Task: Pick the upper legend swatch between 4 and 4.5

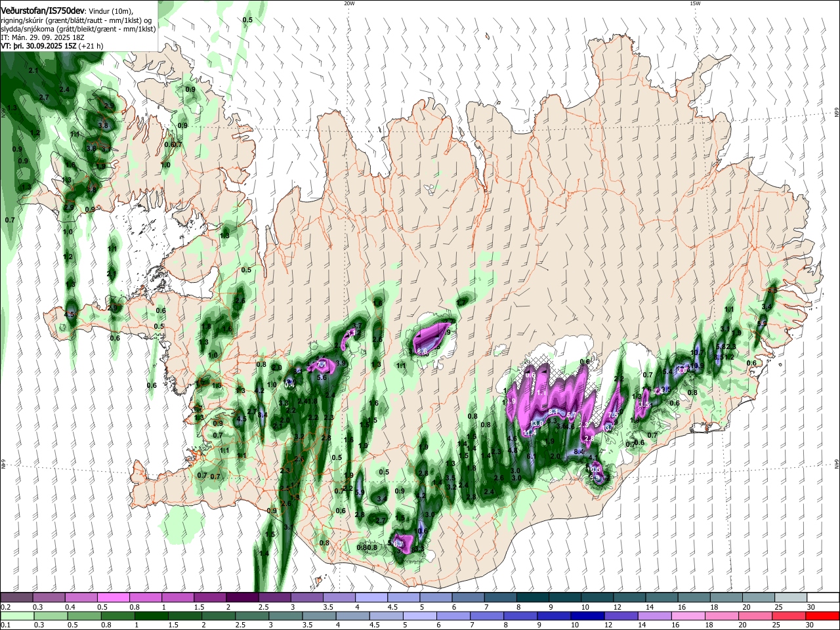Action: click(x=371, y=597)
